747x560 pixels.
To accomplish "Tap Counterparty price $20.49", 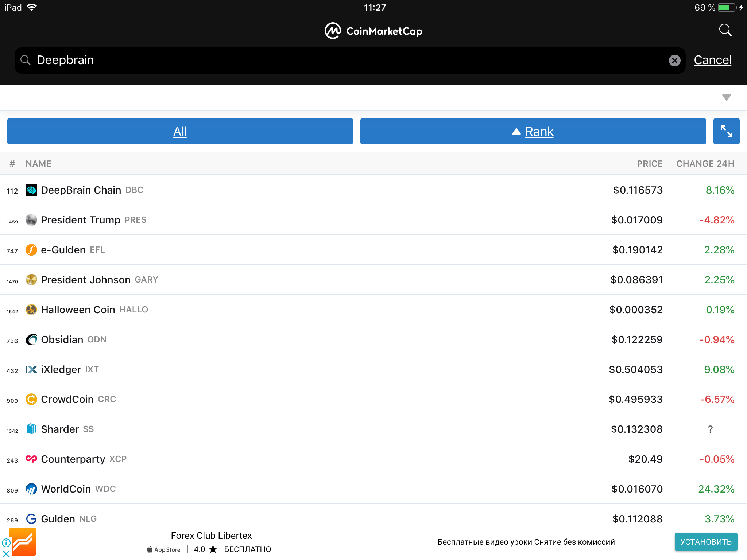I will point(645,459).
